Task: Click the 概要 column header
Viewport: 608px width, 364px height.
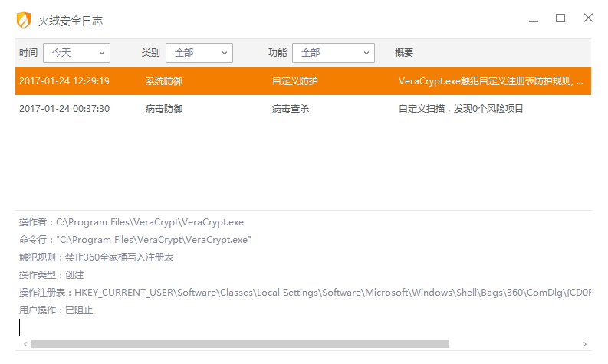Action: tap(404, 53)
